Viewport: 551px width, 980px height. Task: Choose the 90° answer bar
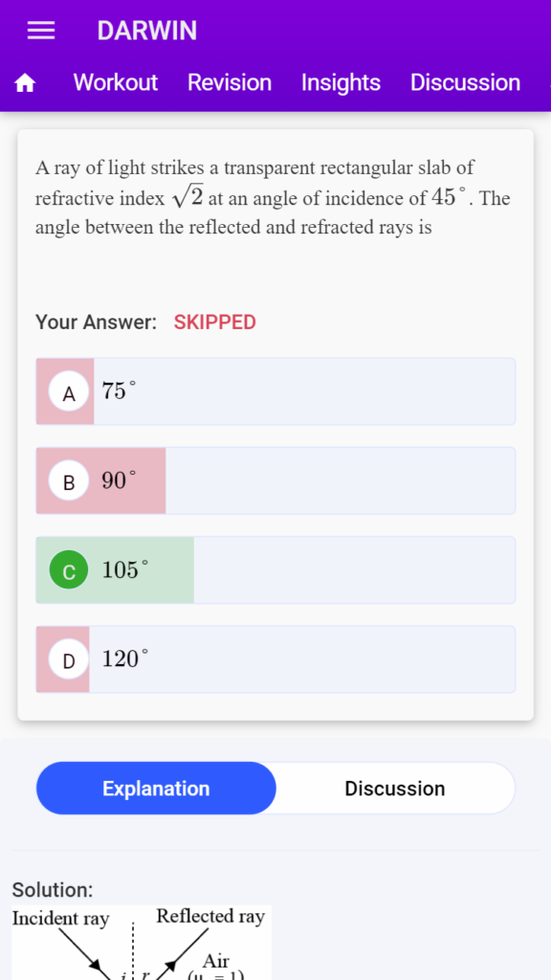(x=275, y=481)
